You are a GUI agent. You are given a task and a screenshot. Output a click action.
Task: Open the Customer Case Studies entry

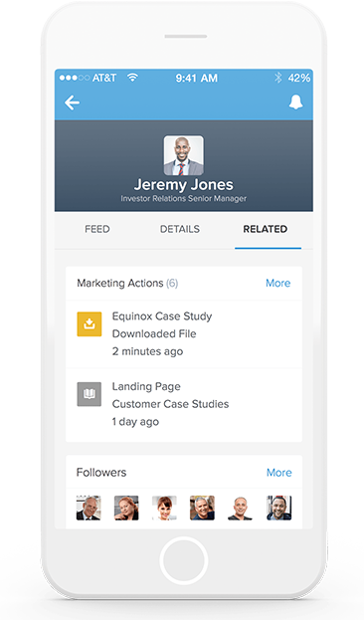click(x=184, y=404)
